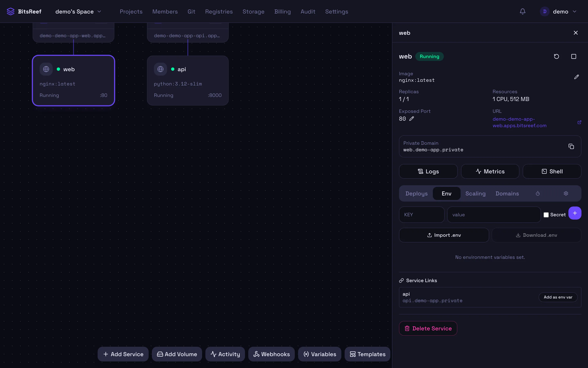Click the demo user avatar
Screen dimensions: 588x368
(x=545, y=11)
